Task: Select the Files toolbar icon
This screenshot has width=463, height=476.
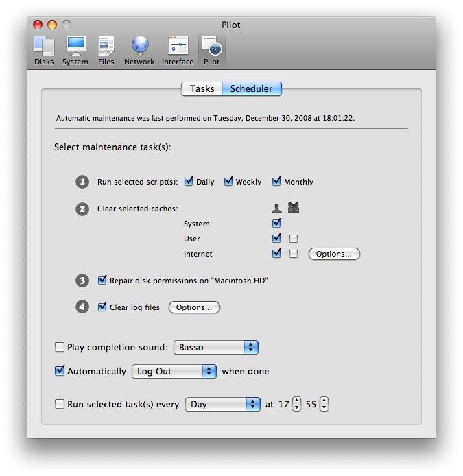Action: click(x=106, y=51)
